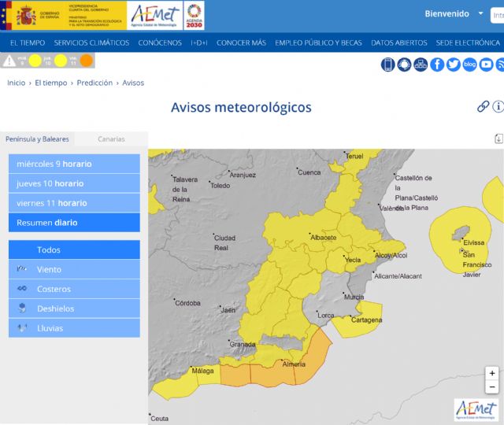This screenshot has width=504, height=425.
Task: Click the Murcia label on map
Action: [x=354, y=297]
